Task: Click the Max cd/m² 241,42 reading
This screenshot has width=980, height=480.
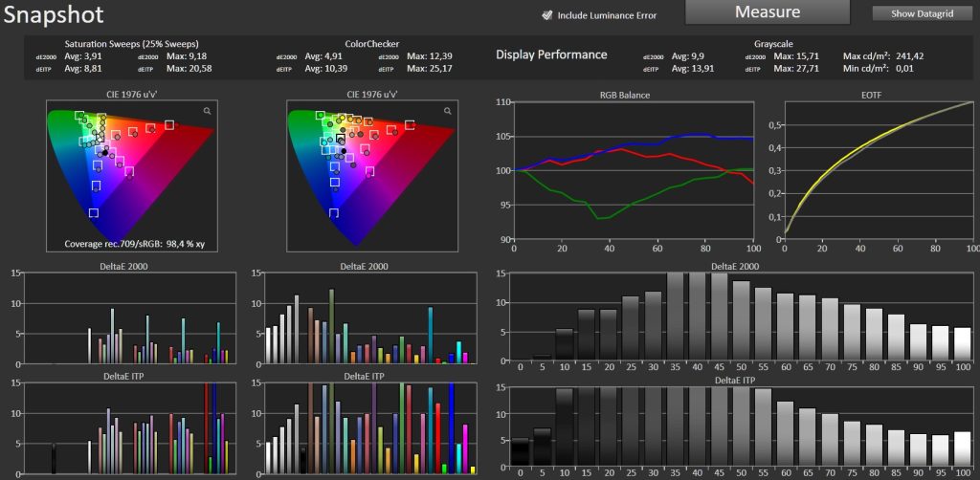Action: (x=883, y=56)
